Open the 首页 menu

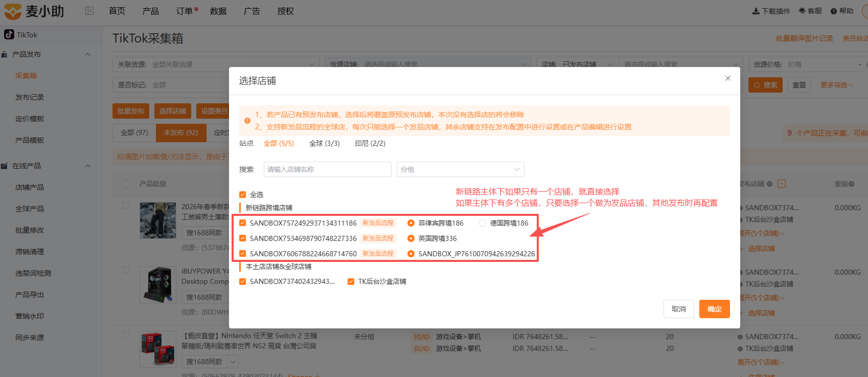[117, 11]
